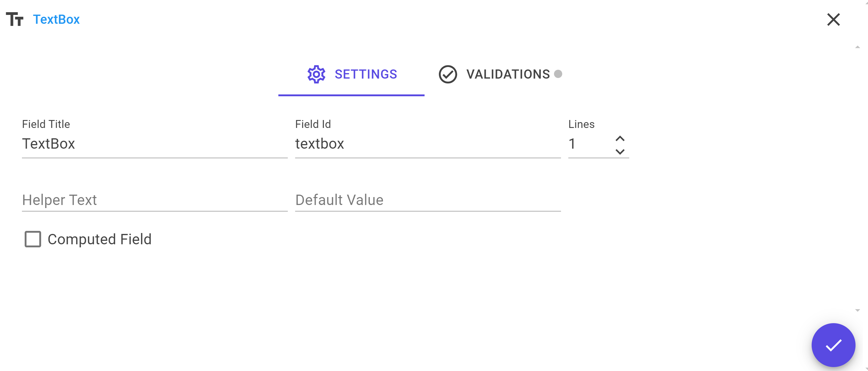Click the Lines number input
The image size is (868, 371).
click(590, 144)
